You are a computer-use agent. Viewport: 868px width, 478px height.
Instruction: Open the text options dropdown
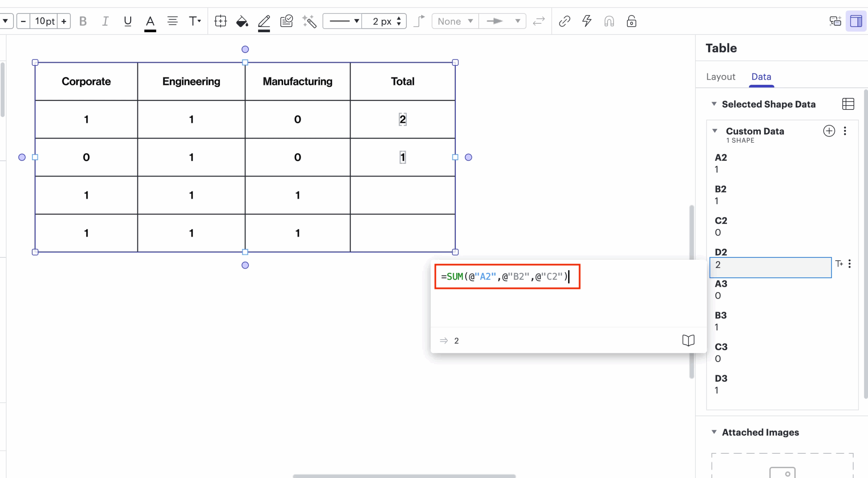pyautogui.click(x=195, y=21)
